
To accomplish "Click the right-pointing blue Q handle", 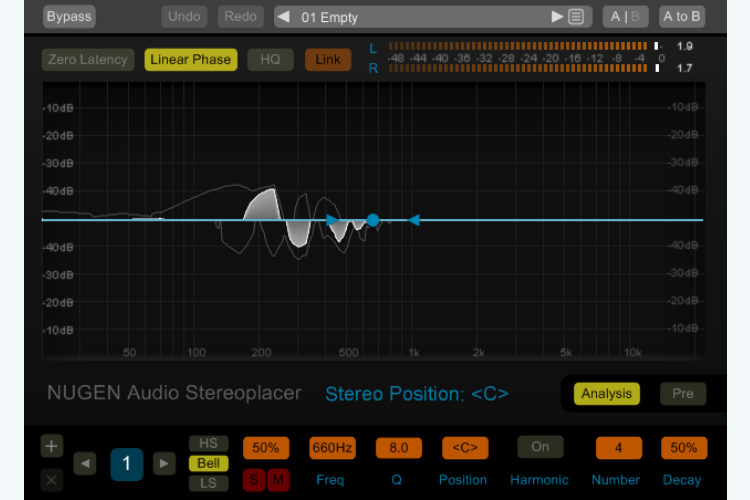I will [332, 220].
